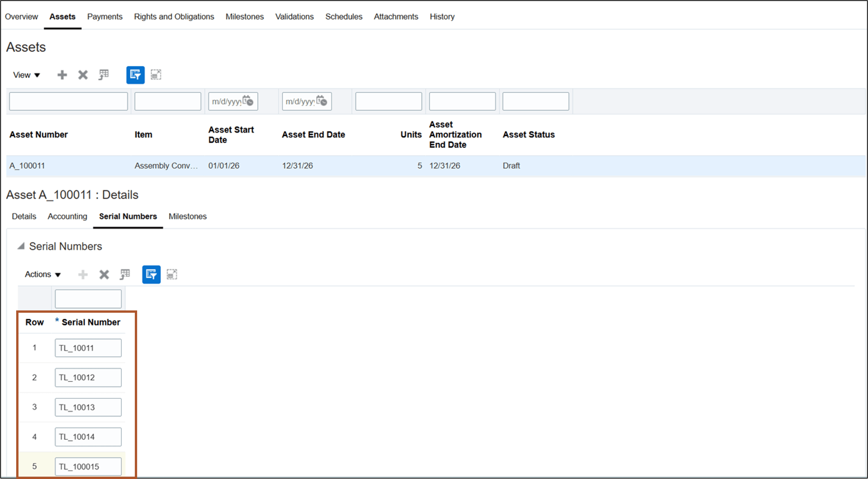The width and height of the screenshot is (868, 479).
Task: Sort by Units column header
Action: point(411,134)
